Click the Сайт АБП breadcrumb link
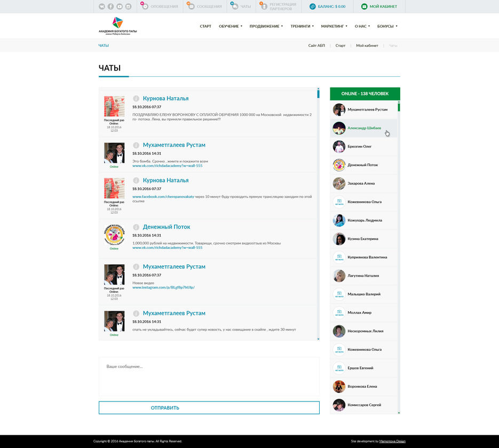This screenshot has width=499, height=448. pos(316,45)
